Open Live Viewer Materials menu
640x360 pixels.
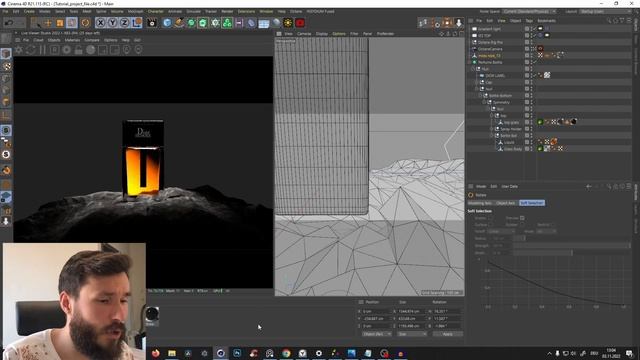(72, 40)
